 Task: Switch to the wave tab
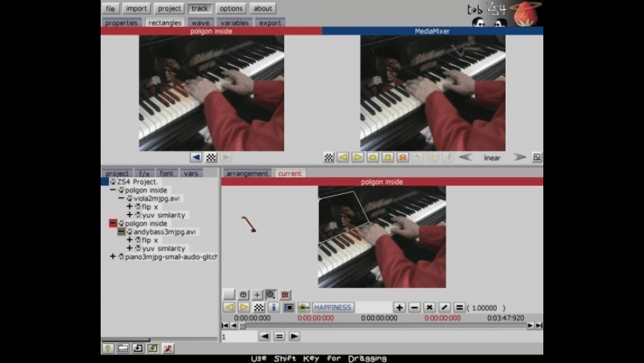point(201,23)
